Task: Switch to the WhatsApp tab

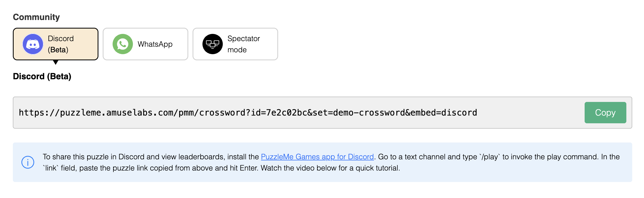Action: click(145, 44)
